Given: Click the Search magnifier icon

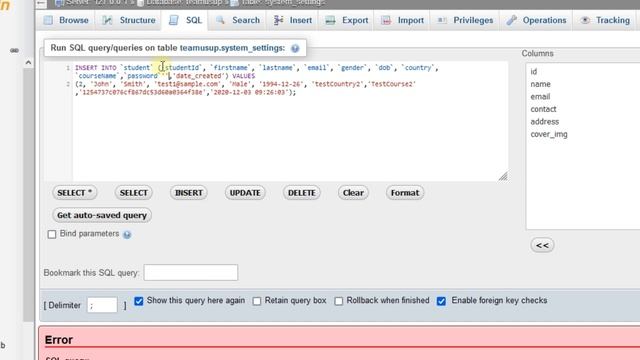Looking at the screenshot, I should 220,20.
